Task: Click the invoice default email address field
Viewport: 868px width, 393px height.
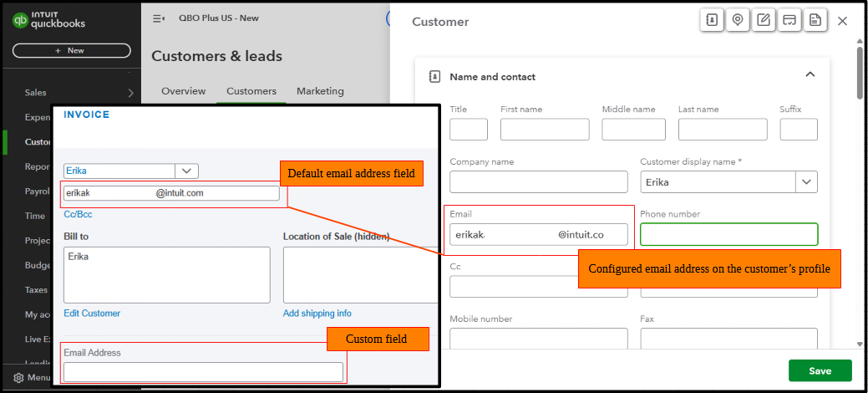Action: pos(171,193)
